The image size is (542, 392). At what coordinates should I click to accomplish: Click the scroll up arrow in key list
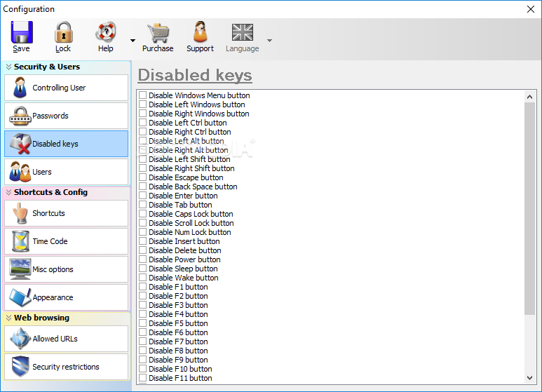529,97
